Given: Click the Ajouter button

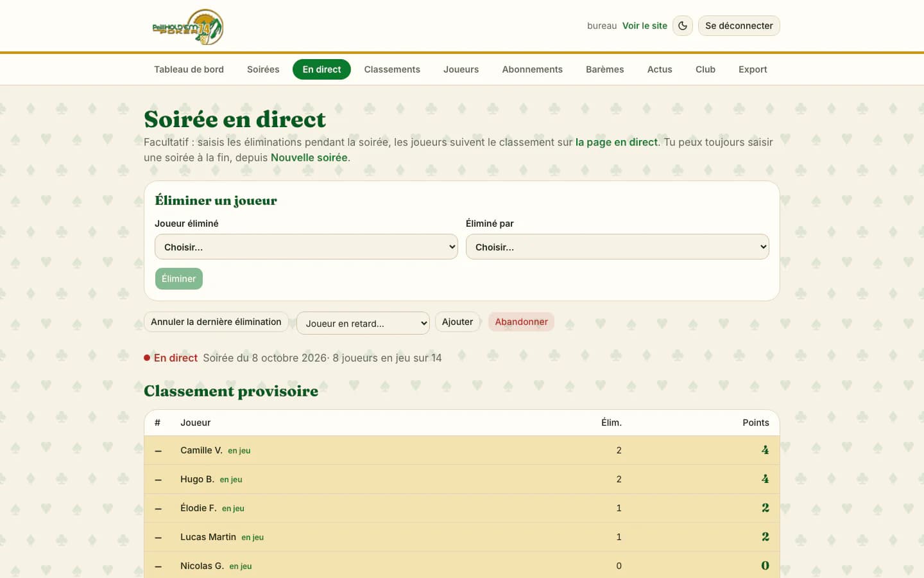Looking at the screenshot, I should [458, 322].
